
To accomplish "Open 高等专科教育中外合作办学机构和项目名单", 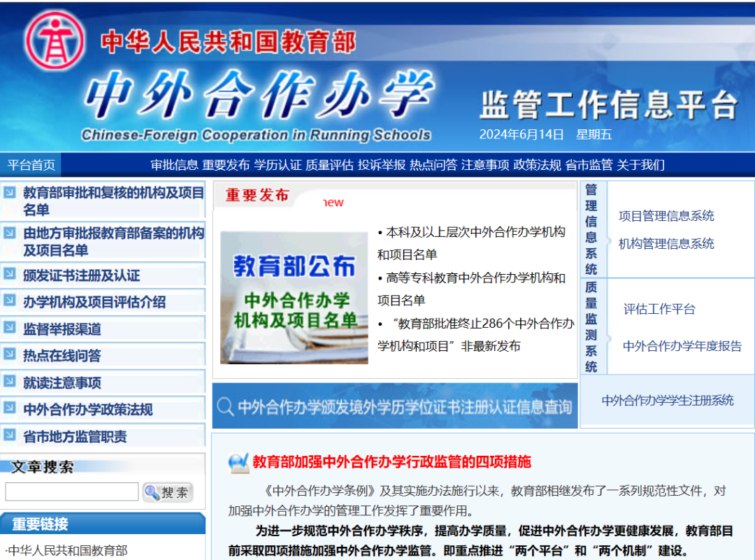I will 471,289.
